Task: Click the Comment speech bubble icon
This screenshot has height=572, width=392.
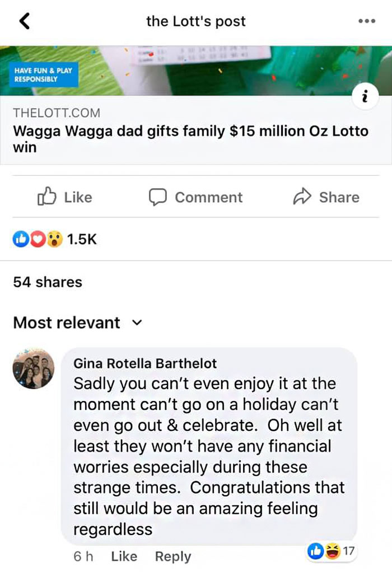Action: 158,197
